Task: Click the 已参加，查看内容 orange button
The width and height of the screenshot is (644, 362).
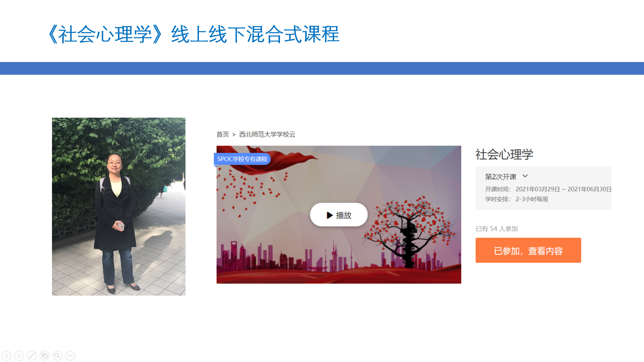Action: (528, 250)
